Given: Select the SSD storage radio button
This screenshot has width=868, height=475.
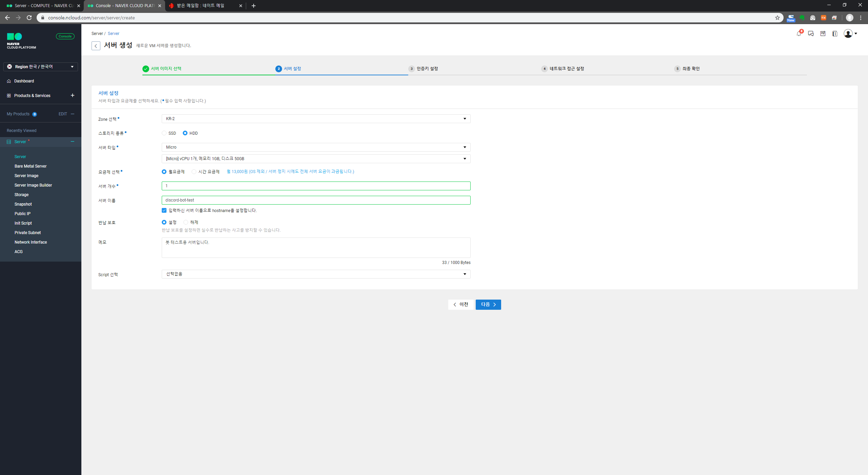Looking at the screenshot, I should [x=164, y=133].
